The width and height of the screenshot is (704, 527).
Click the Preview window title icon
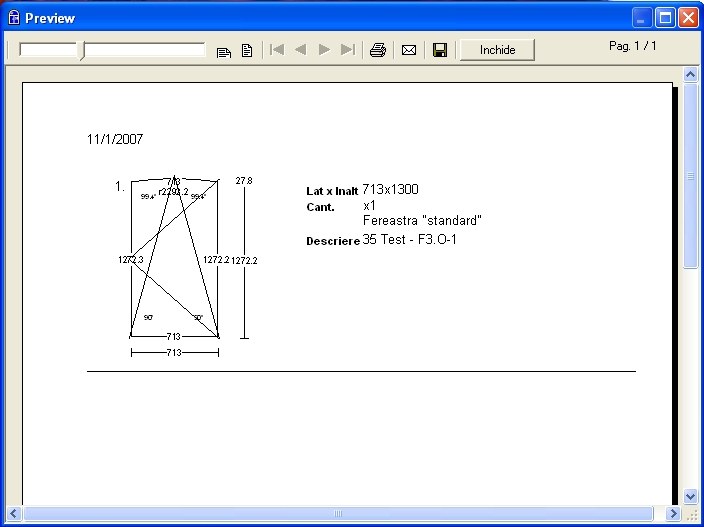[x=14, y=18]
